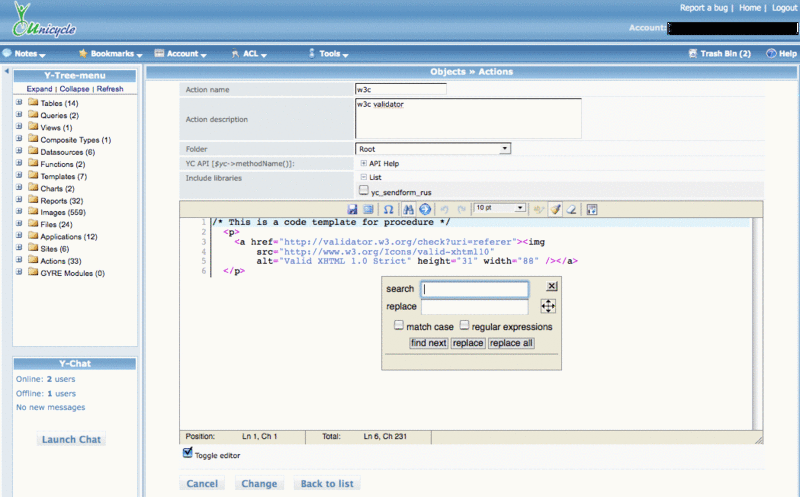Open the Folder dropdown showing Root
Image resolution: width=800 pixels, height=497 pixels.
[x=433, y=148]
